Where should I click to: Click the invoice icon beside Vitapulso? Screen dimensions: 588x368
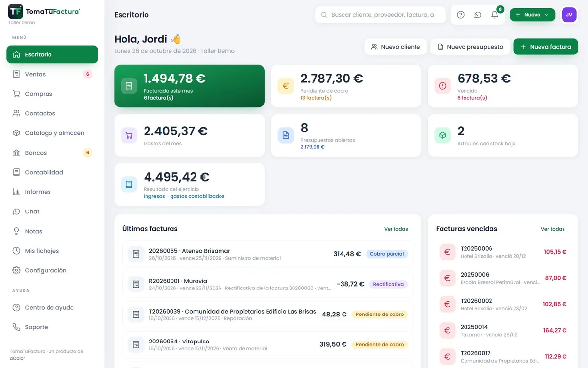pos(136,344)
